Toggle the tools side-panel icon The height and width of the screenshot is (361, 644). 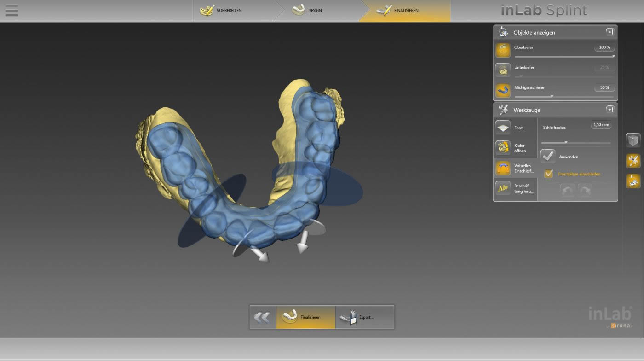click(x=633, y=161)
